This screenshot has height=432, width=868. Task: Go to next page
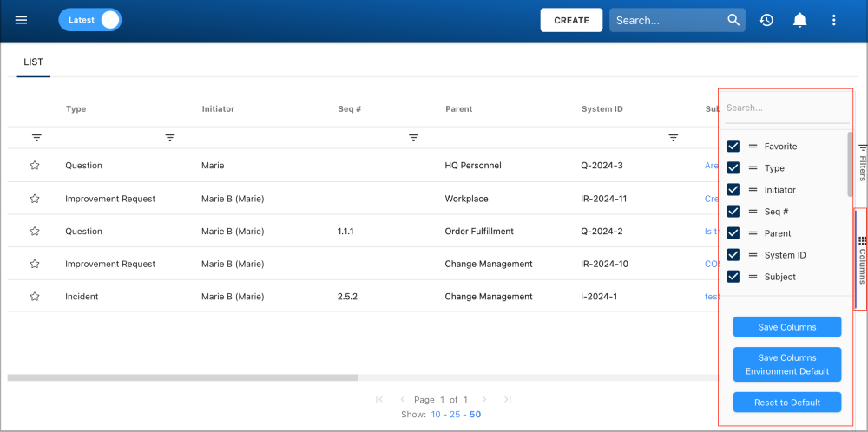point(484,399)
